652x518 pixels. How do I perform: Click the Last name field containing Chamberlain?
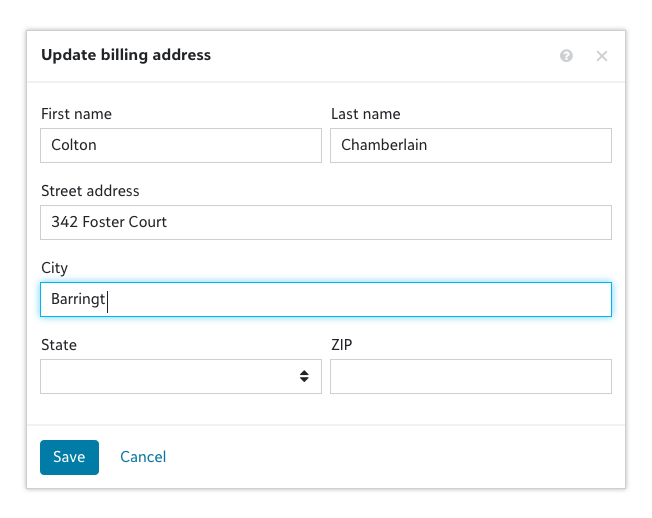click(x=470, y=145)
